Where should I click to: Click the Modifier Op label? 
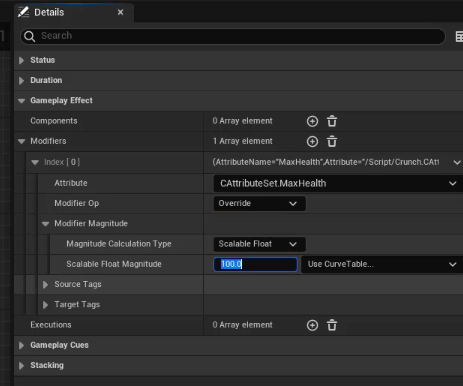pos(77,203)
